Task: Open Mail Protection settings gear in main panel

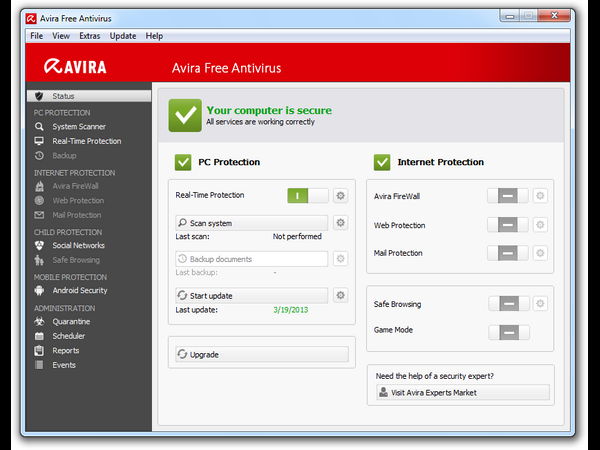Action: tap(540, 253)
